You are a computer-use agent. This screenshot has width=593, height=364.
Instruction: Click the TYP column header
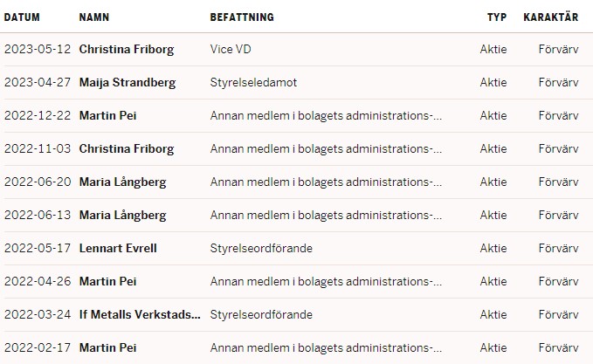click(497, 17)
